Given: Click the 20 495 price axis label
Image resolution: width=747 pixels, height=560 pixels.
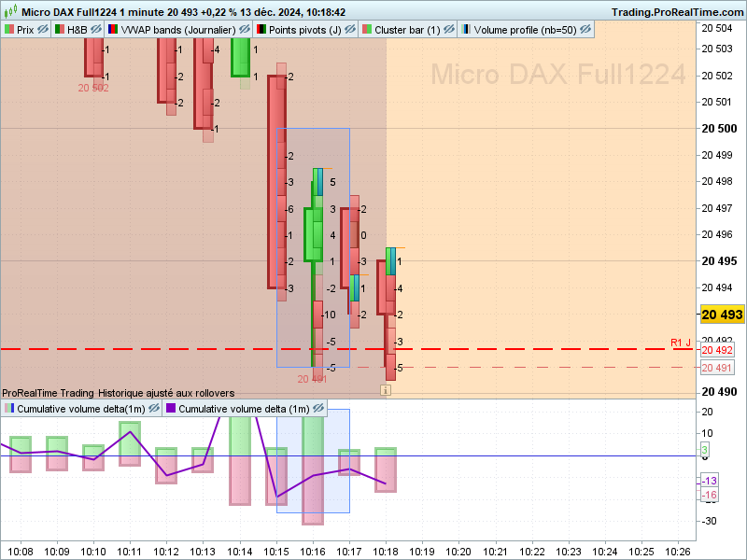Looking at the screenshot, I should tap(719, 261).
